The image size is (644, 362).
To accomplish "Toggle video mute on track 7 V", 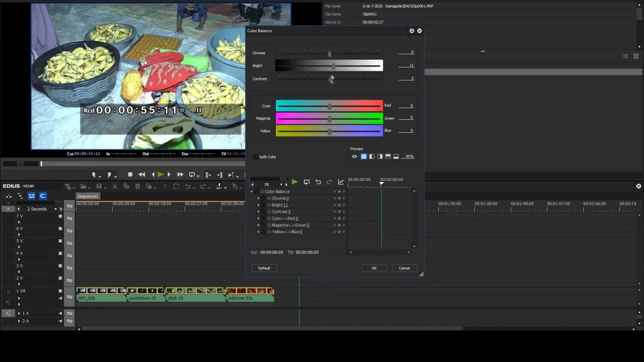I will [60, 216].
